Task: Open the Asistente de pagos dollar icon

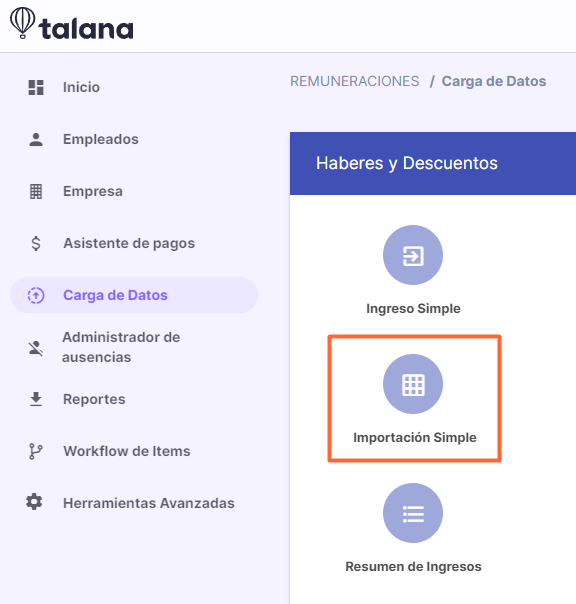Action: [36, 243]
